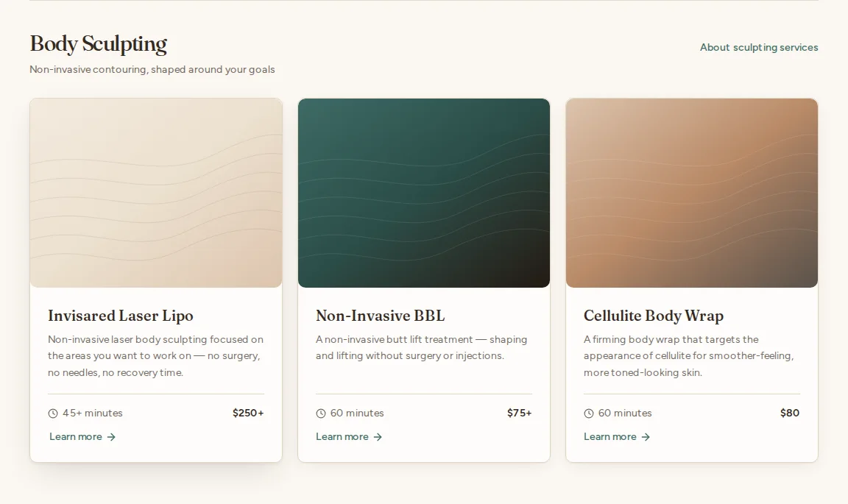Image resolution: width=848 pixels, height=504 pixels.
Task: Click the clock icon beside 45+ minutes
Action: [53, 414]
